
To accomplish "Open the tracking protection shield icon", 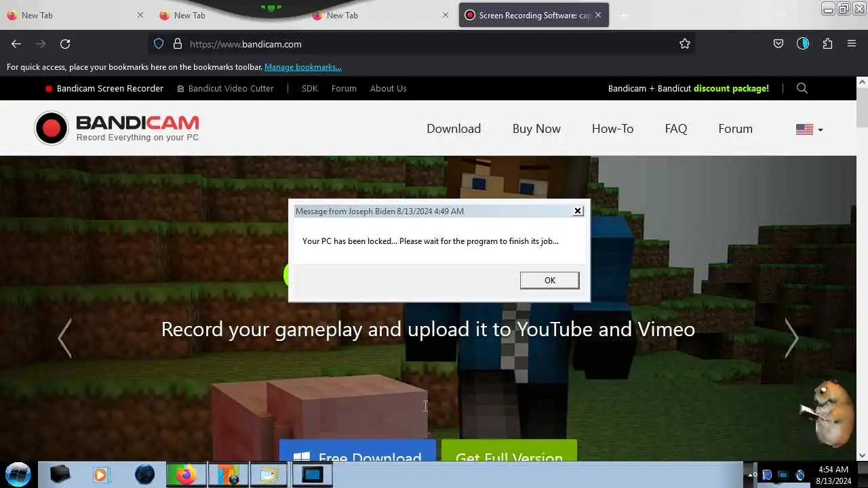I will (159, 43).
